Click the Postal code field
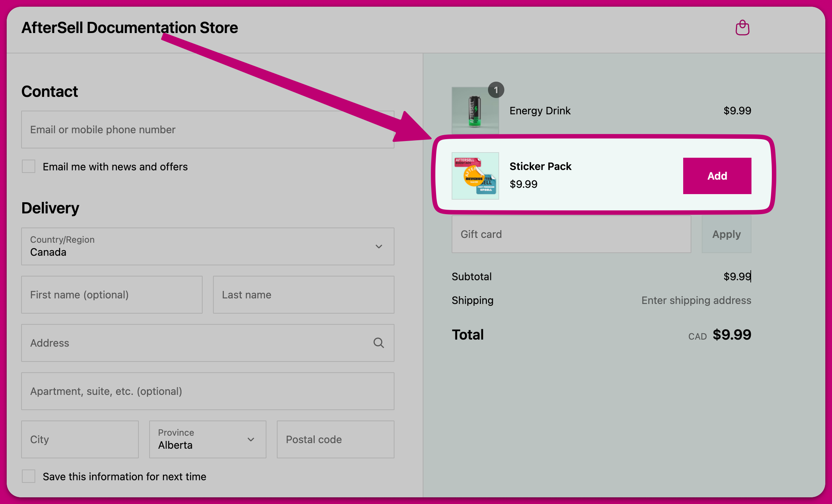This screenshot has width=832, height=504. [x=335, y=439]
